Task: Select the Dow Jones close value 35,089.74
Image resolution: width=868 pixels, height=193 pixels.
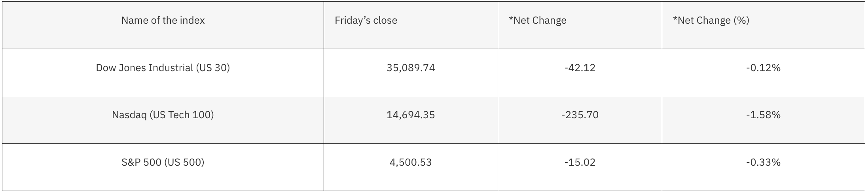Action: pos(410,68)
